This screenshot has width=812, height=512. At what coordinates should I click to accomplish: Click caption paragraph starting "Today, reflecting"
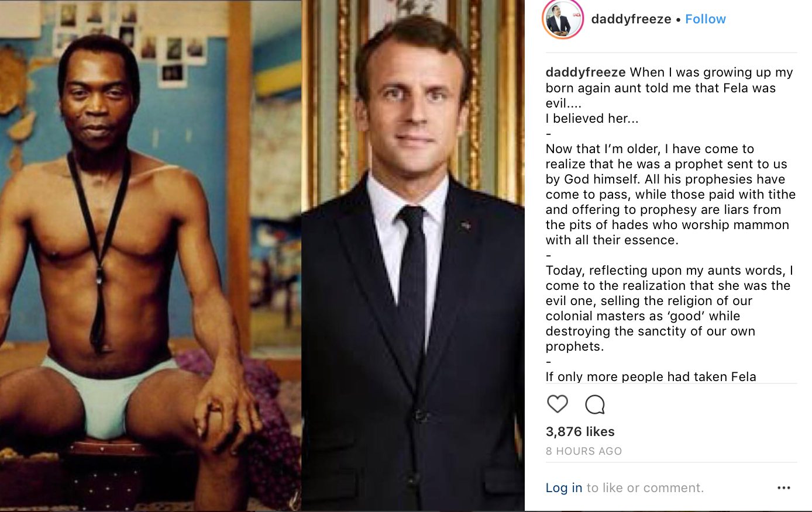coord(669,308)
